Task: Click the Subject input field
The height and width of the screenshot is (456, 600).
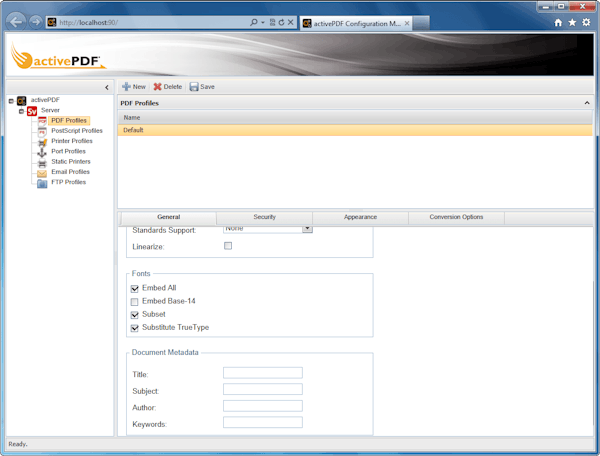Action: tap(263, 389)
